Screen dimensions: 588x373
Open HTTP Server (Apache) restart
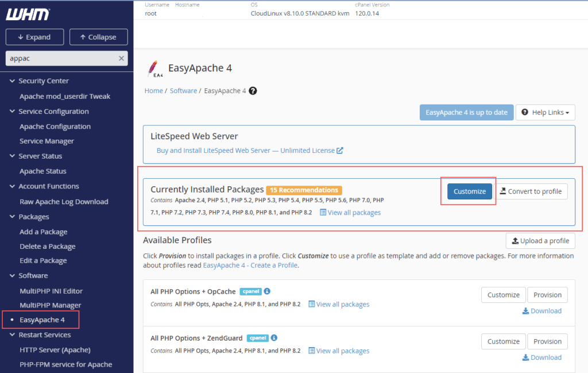click(x=55, y=350)
